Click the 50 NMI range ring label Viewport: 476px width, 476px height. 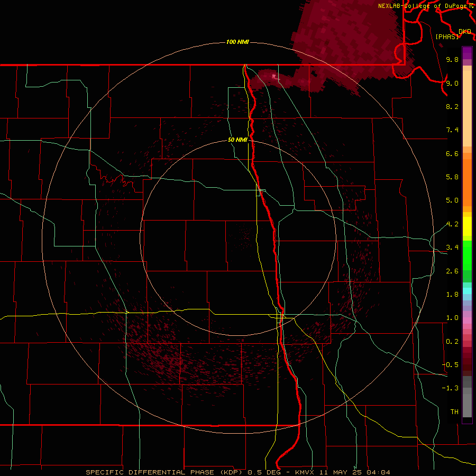(x=237, y=140)
